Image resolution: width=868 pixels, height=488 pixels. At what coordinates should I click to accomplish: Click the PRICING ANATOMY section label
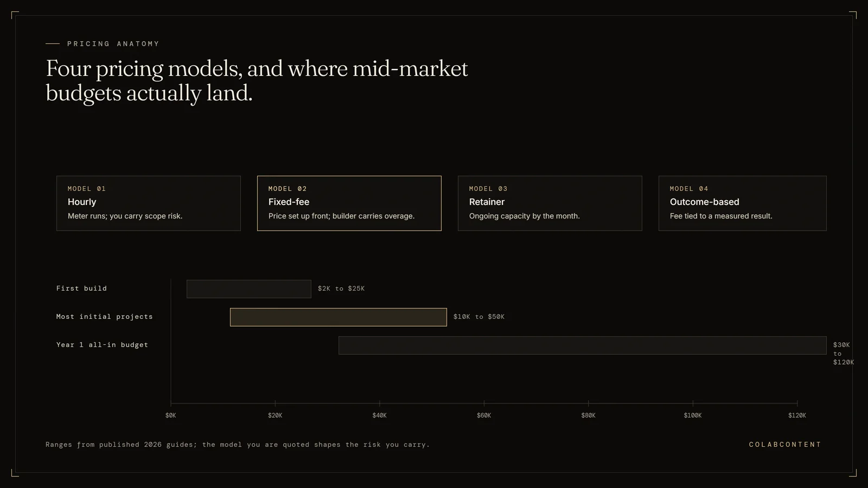click(113, 44)
